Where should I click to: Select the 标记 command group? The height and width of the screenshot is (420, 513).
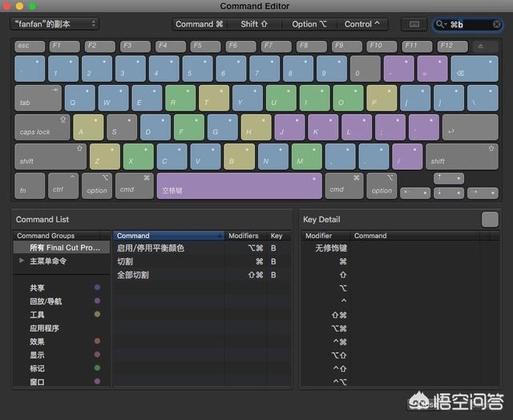(62, 369)
